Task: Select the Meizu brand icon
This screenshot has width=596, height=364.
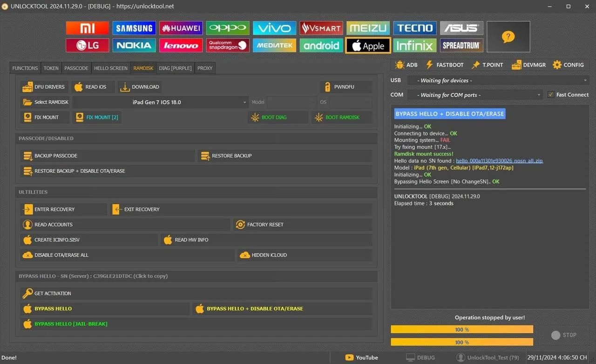Action: point(368,28)
